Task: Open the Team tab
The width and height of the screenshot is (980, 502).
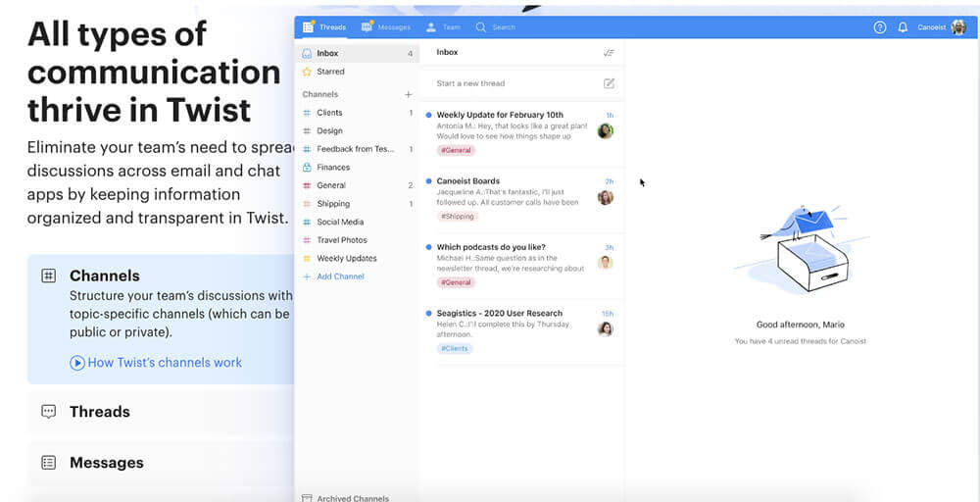Action: click(x=443, y=27)
